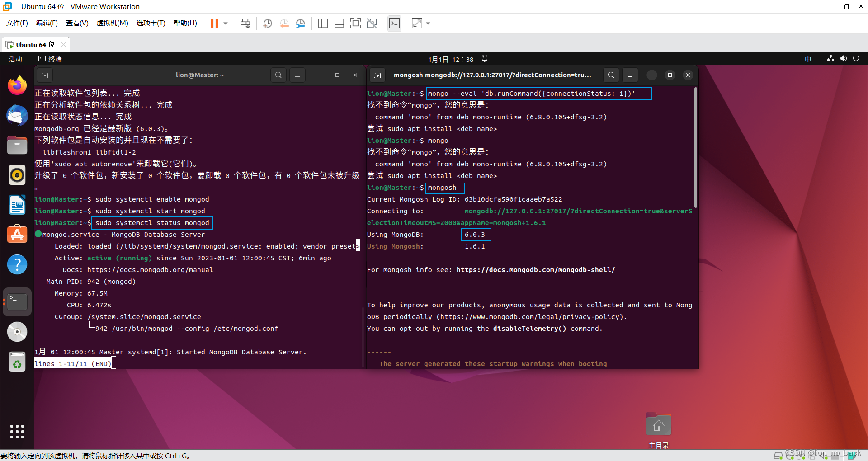Click the mongosh terminal scrollbar
The image size is (868, 461).
coord(695,148)
